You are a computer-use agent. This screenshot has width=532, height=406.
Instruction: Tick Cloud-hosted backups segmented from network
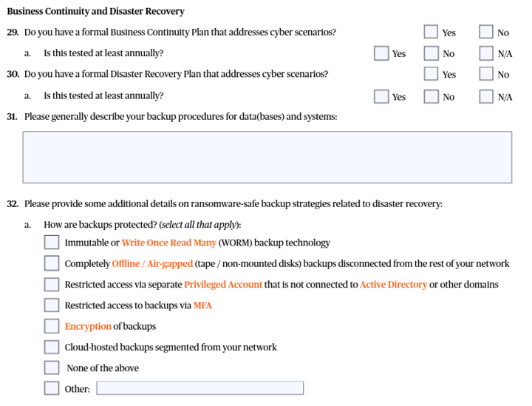point(51,347)
